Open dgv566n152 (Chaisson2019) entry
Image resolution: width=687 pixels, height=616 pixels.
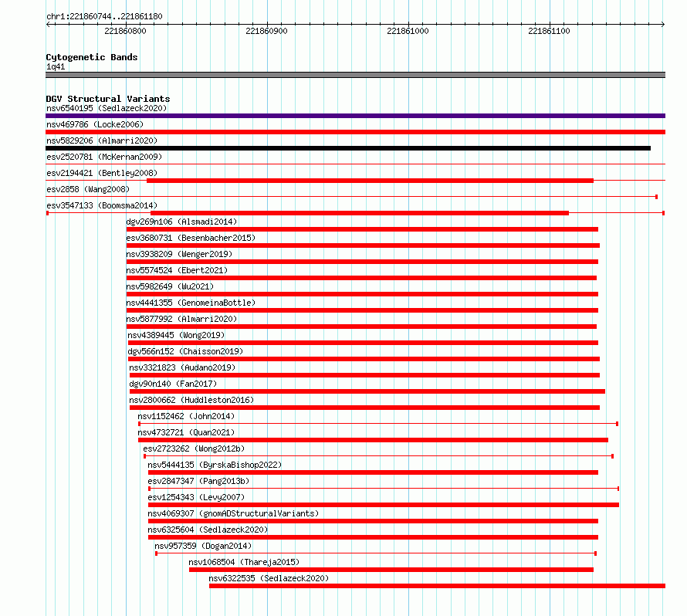(x=185, y=351)
